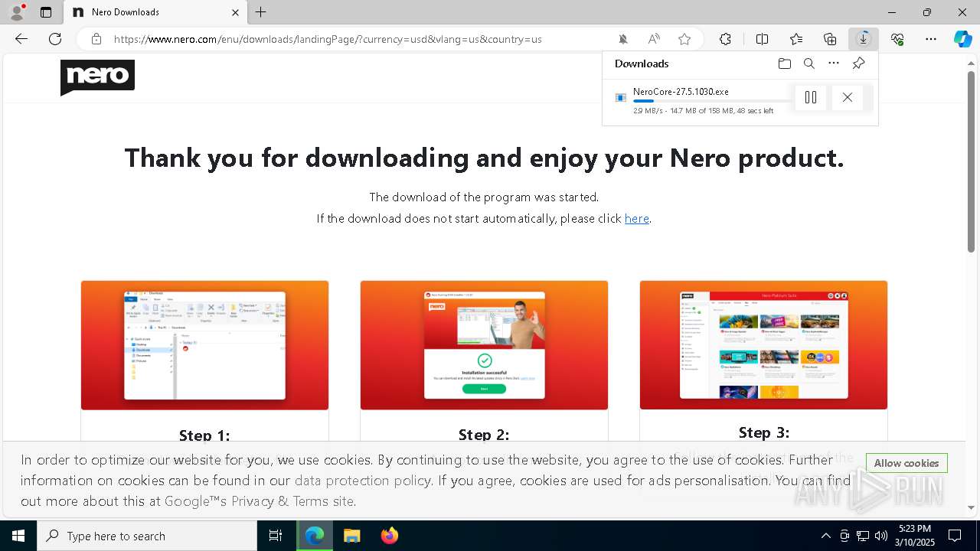Click the download progress bar
This screenshot has height=551, width=980.
point(712,101)
